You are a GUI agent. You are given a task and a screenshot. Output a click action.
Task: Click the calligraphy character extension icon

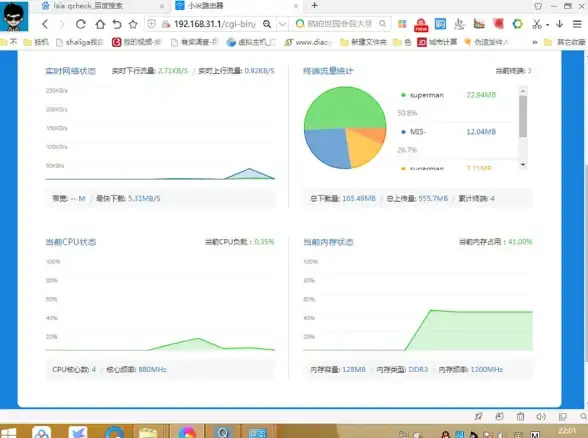pos(459,24)
